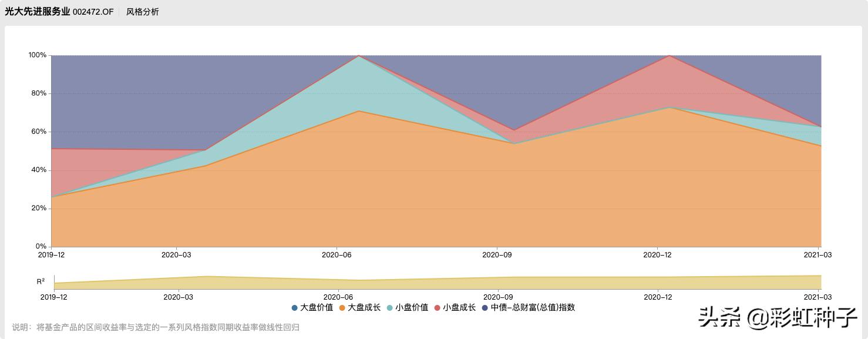868x339 pixels.
Task: Toggle the 小盘成长 legend series
Action: 455,307
